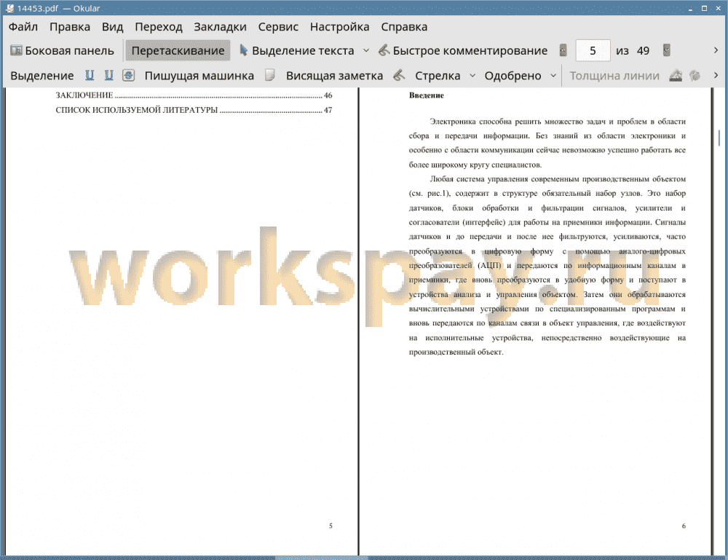Select the strikeout annotation tool
The height and width of the screenshot is (560, 728).
(129, 75)
